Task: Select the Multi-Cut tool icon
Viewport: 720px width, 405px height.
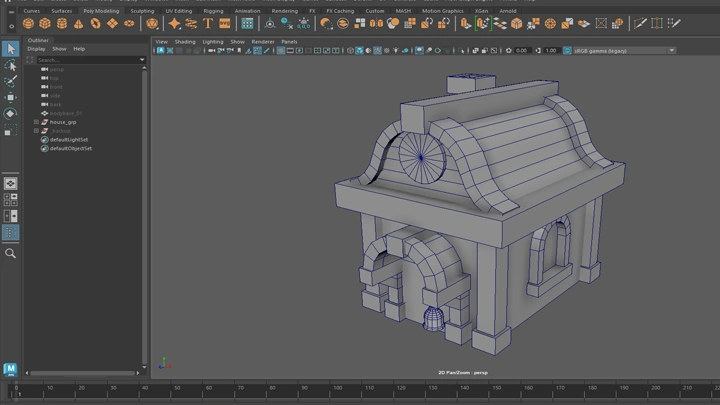Action: coord(640,23)
